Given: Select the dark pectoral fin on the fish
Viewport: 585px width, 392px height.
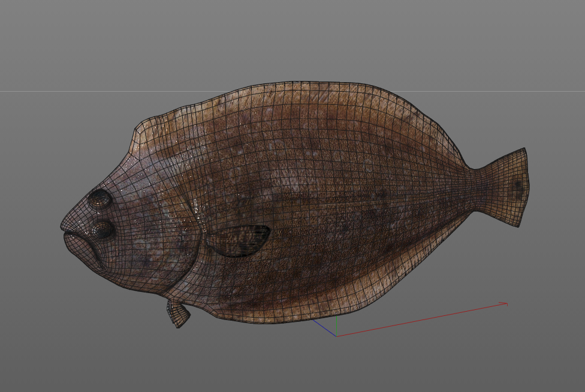Looking at the screenshot, I should coord(239,240).
